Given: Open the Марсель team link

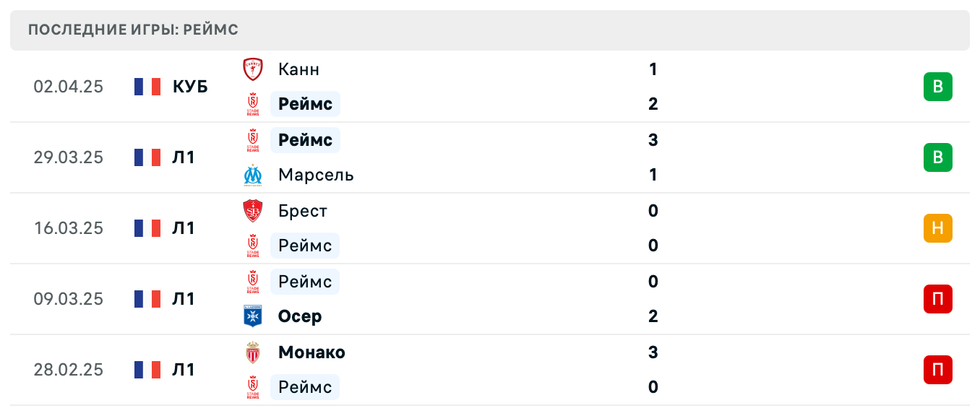Looking at the screenshot, I should pos(316,175).
